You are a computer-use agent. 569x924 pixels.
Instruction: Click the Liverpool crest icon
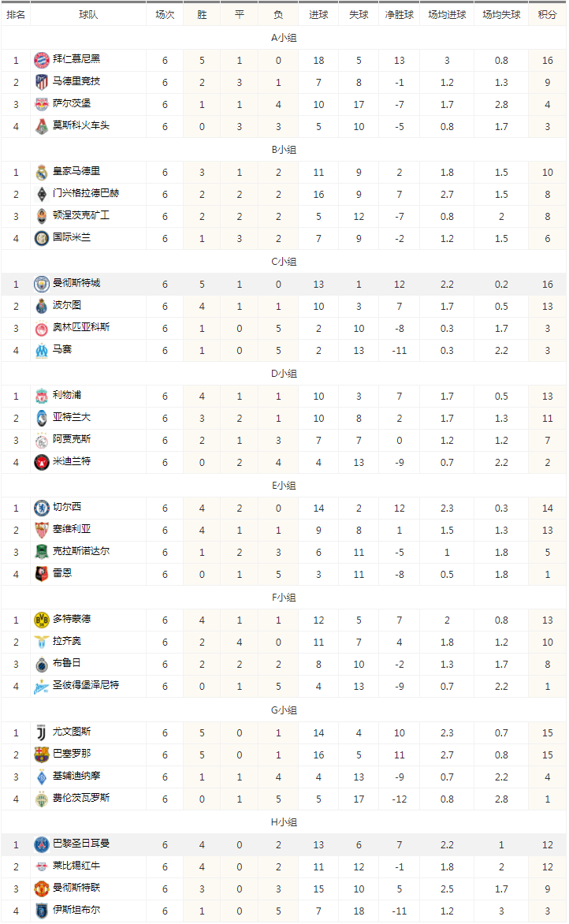coord(41,396)
